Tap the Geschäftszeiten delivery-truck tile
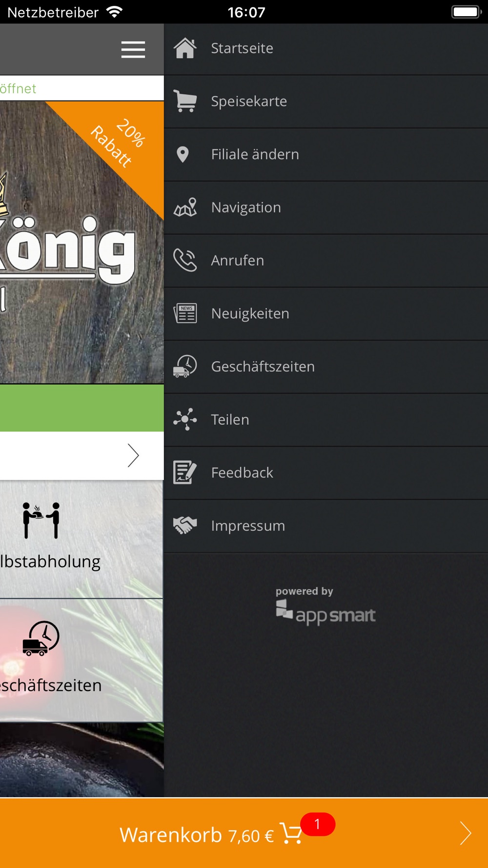The width and height of the screenshot is (488, 868). [81, 660]
